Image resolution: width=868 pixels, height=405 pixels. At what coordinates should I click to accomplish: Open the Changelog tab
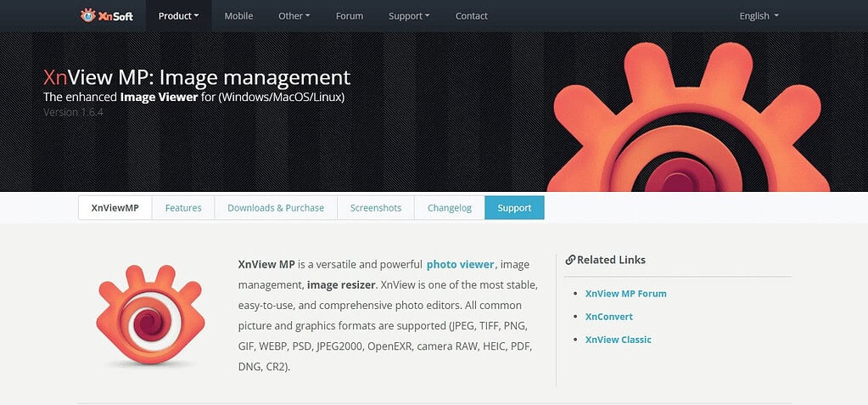pos(450,208)
